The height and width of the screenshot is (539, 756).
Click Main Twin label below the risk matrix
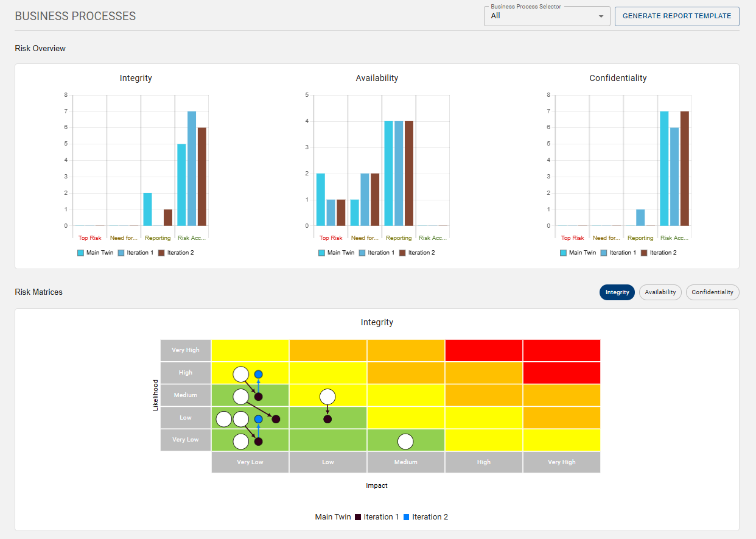click(x=332, y=517)
